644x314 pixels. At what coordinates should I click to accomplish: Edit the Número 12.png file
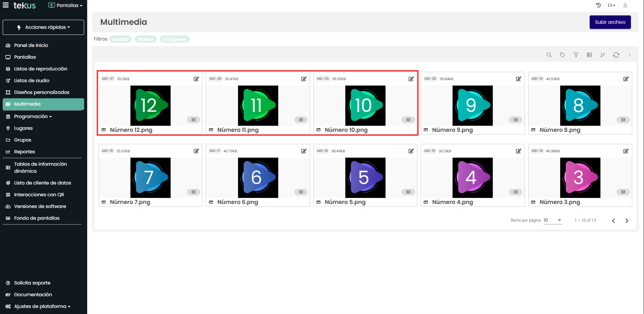click(x=196, y=79)
